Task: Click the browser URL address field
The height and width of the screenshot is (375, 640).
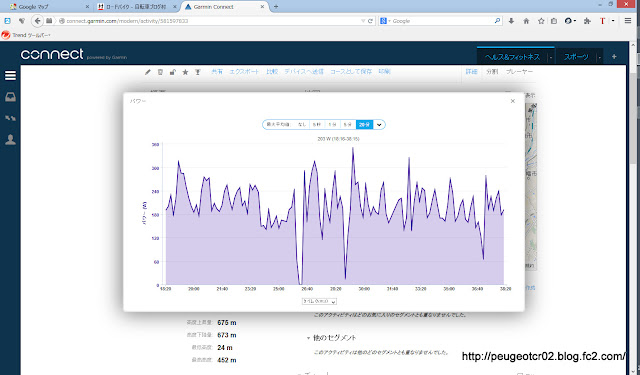Action: [212, 21]
